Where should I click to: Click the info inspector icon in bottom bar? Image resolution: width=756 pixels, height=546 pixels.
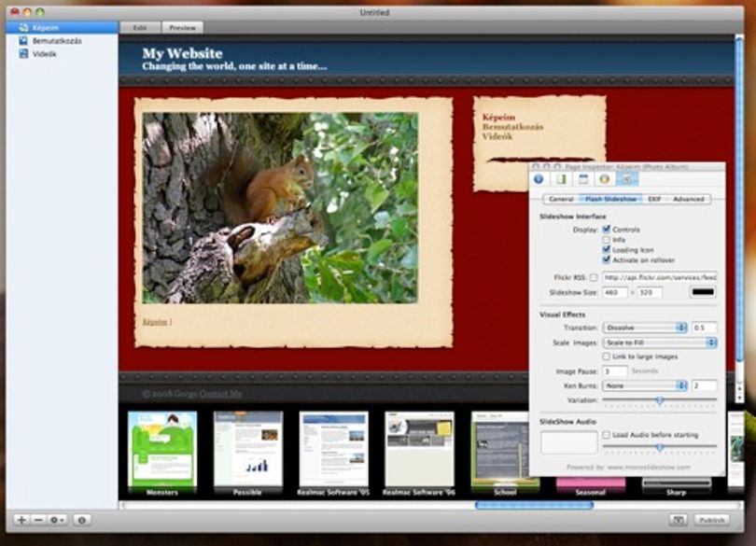pyautogui.click(x=82, y=520)
